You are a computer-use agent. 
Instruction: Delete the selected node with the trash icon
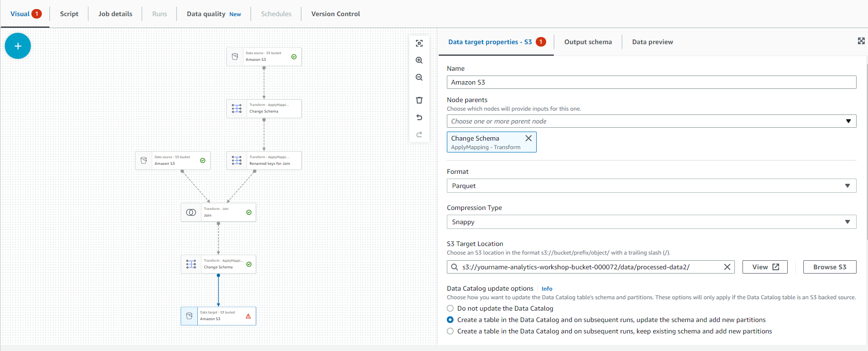point(419,100)
